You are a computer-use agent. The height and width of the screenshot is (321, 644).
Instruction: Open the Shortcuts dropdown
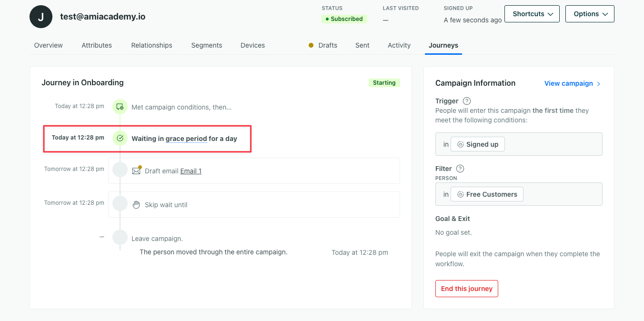coord(532,14)
